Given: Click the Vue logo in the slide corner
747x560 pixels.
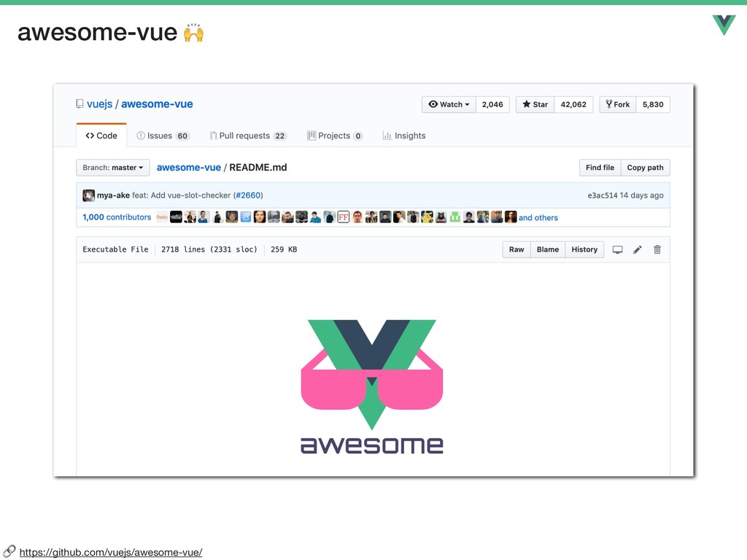Looking at the screenshot, I should pos(724,25).
